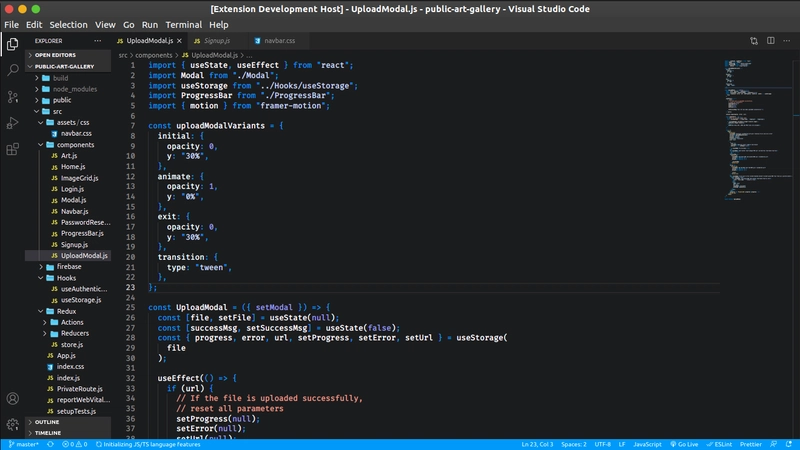Change encoding via UTF-8 status item
Screen dimensions: 800x450
tap(603, 444)
